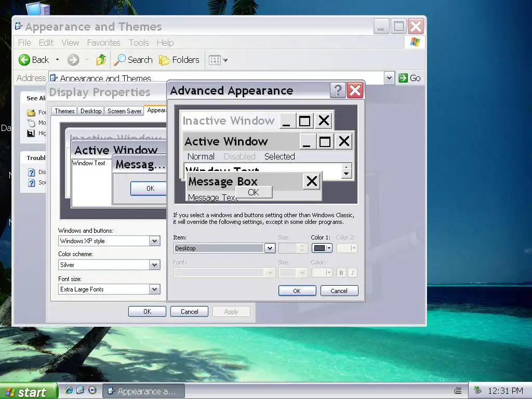
Task: Expand the Address bar dropdown
Action: tap(389, 78)
